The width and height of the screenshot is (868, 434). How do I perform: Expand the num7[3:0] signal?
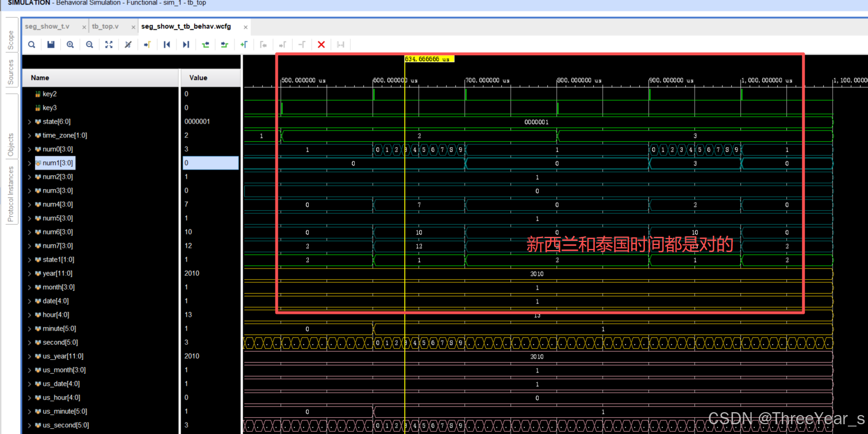(29, 246)
